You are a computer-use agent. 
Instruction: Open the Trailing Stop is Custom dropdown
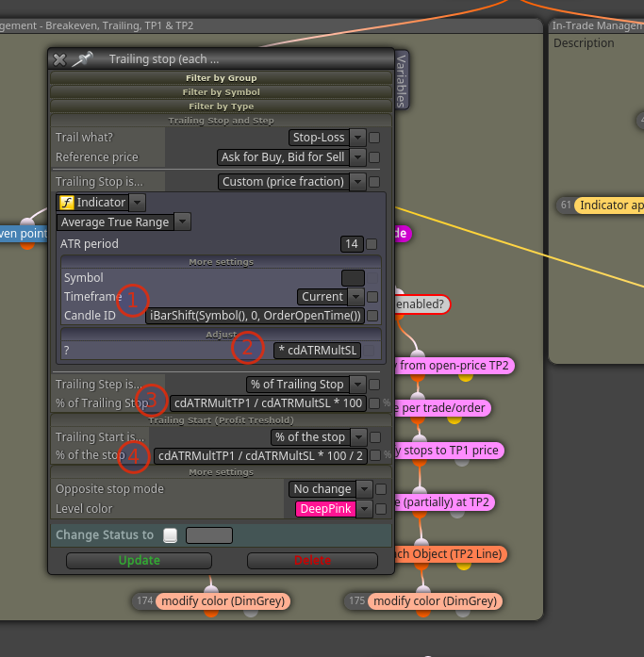291,182
